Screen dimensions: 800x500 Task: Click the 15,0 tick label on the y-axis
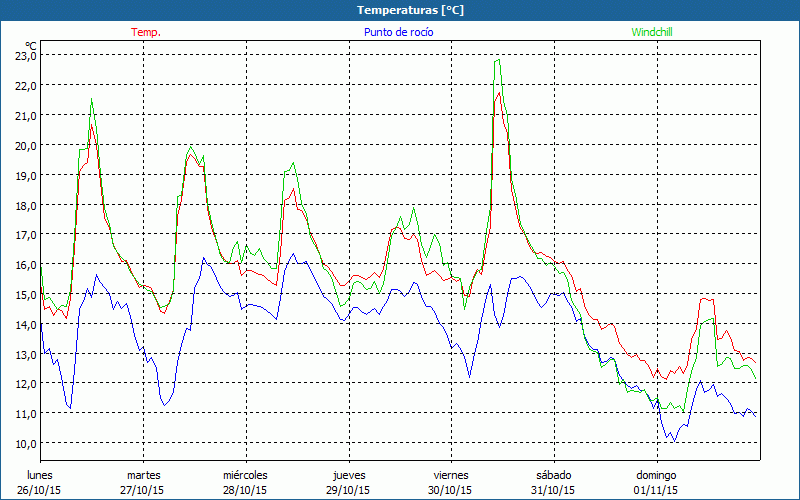pos(24,294)
